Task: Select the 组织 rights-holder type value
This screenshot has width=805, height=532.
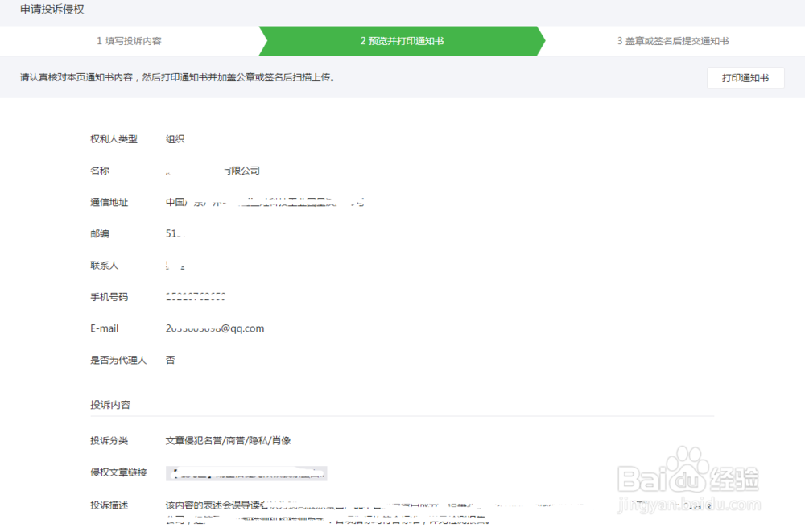Action: tap(175, 138)
